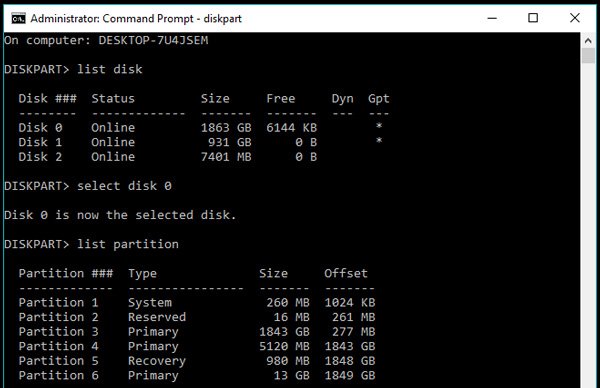
Task: Click the 'list partition' command line
Action: tap(91, 244)
